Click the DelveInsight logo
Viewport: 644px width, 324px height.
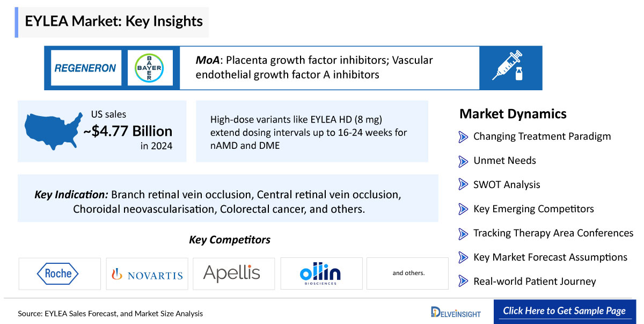pyautogui.click(x=456, y=312)
